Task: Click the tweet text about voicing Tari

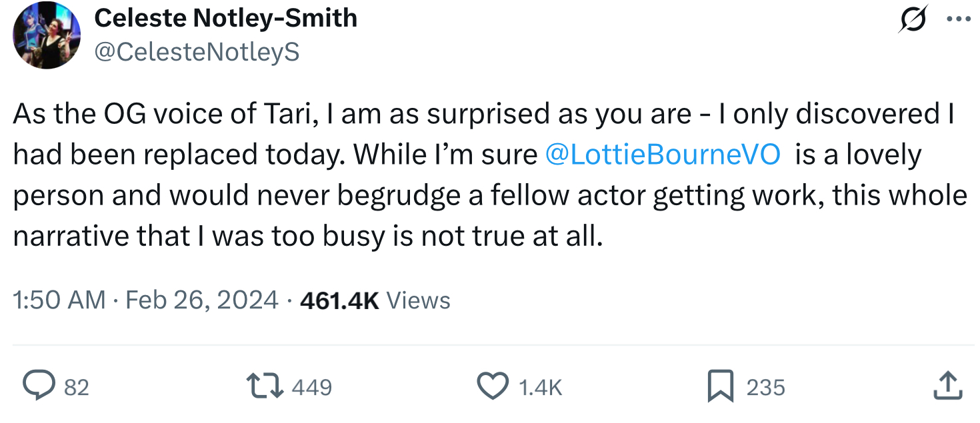Action: click(x=490, y=175)
